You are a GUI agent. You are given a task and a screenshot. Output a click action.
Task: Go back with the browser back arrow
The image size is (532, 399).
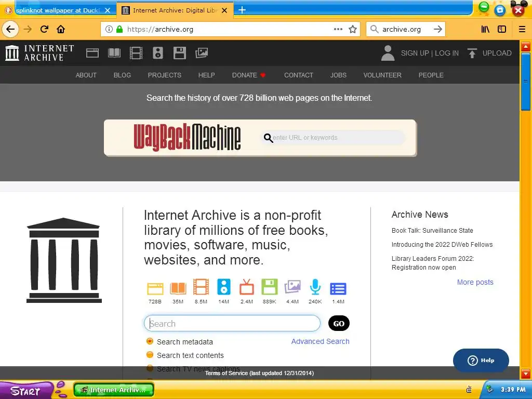(x=10, y=29)
